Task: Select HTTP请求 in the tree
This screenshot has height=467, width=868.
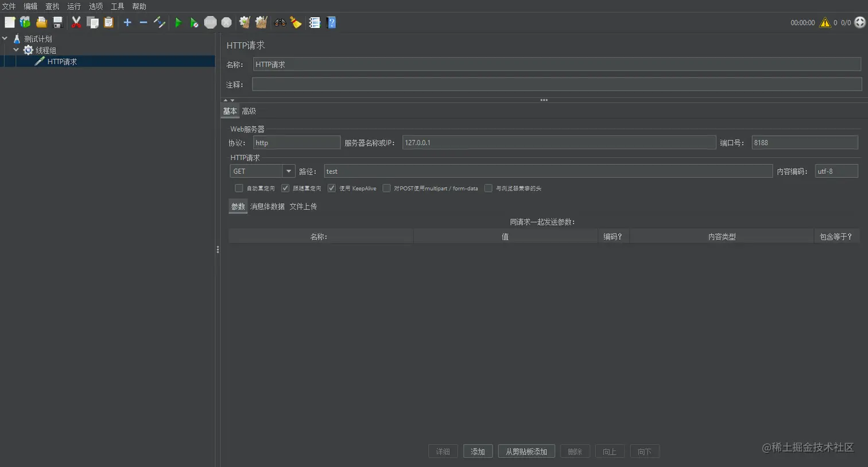Action: tap(62, 61)
